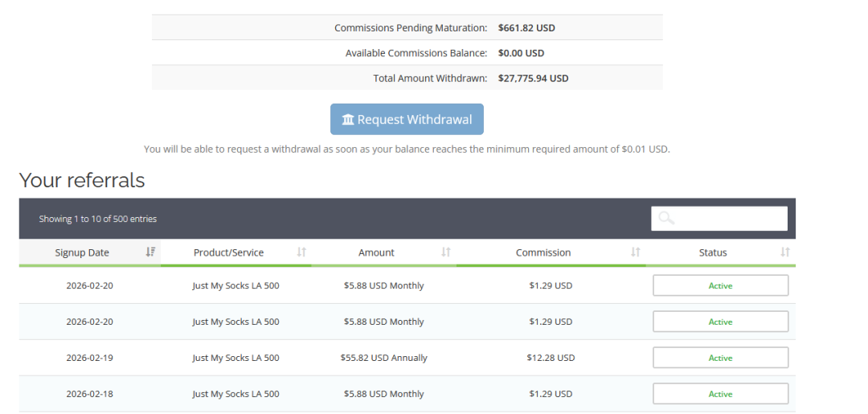Click the Amount column header
868x414 pixels.
click(x=376, y=252)
